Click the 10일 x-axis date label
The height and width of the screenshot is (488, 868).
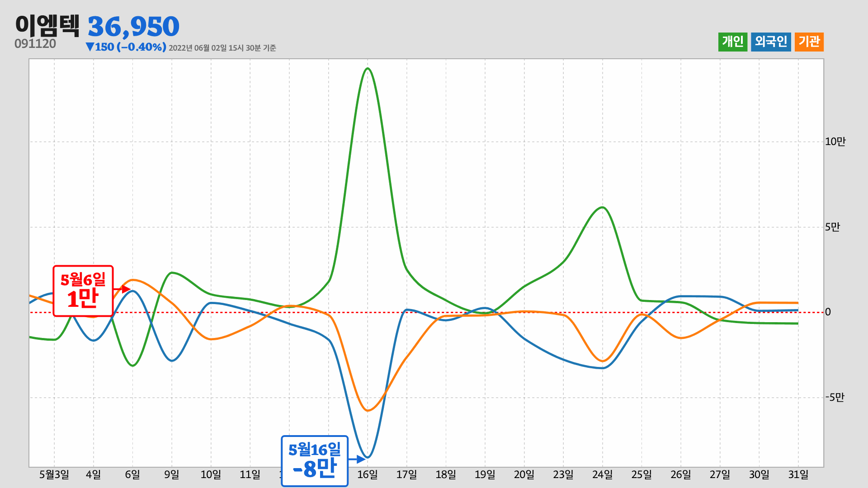tap(211, 475)
